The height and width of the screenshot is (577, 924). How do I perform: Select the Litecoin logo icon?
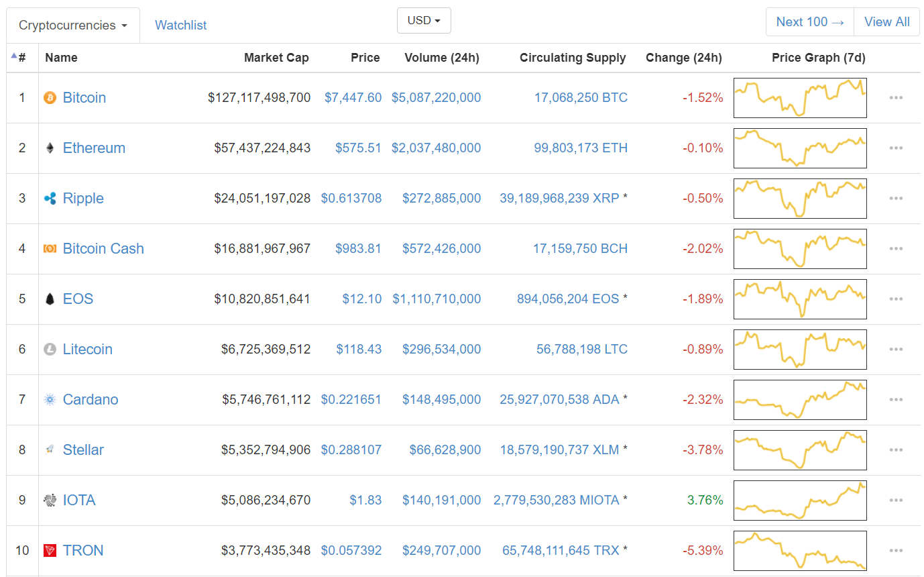point(49,349)
